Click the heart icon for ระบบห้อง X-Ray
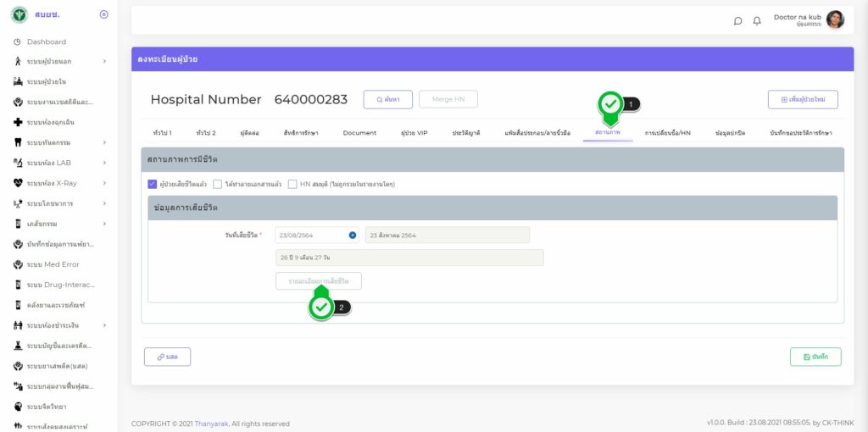Image resolution: width=868 pixels, height=432 pixels. click(x=18, y=183)
